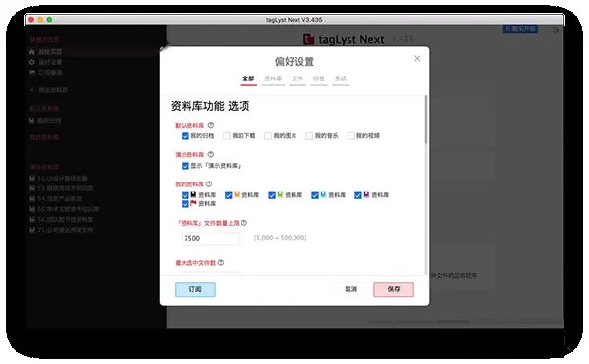
Task: Select sidebar library starting with 71
Action: click(x=66, y=230)
